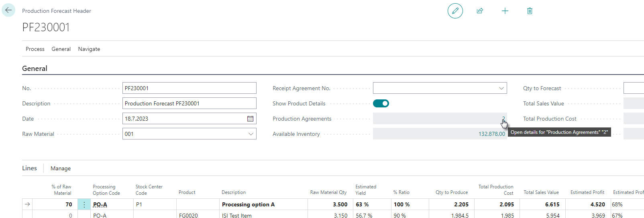
Task: Sort by Estimated Yield column header
Action: [365, 190]
